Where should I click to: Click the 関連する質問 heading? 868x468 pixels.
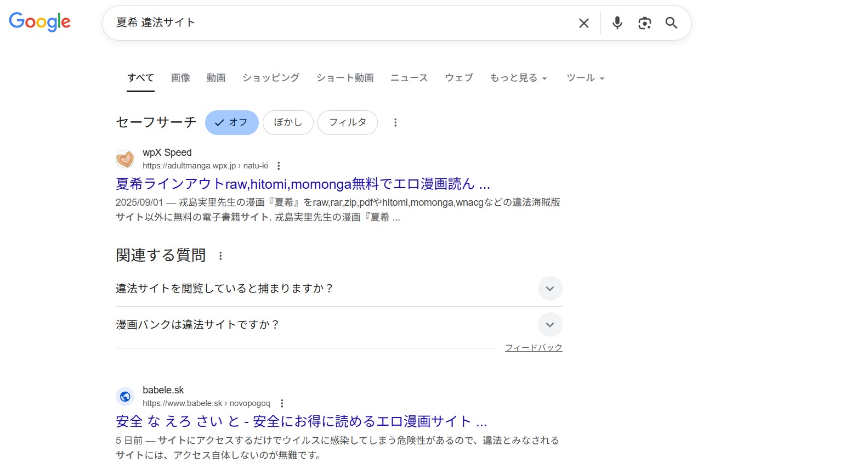point(161,255)
